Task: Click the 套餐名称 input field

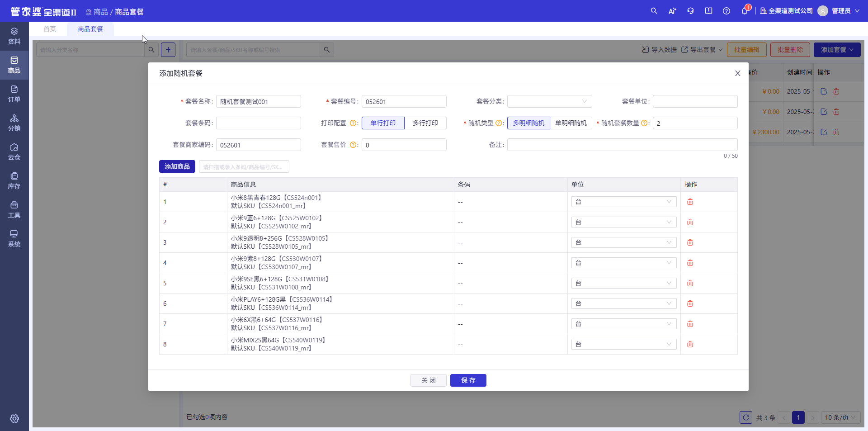Action: click(x=259, y=101)
